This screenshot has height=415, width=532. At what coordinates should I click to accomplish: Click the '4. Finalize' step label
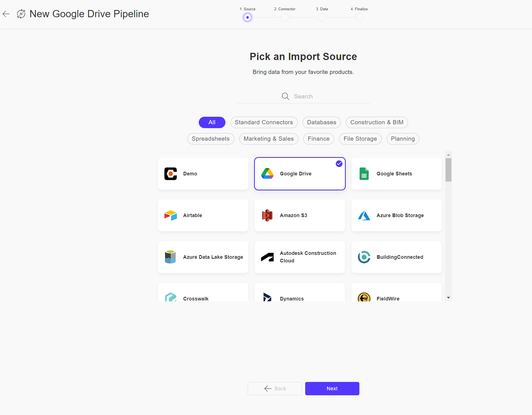(359, 9)
